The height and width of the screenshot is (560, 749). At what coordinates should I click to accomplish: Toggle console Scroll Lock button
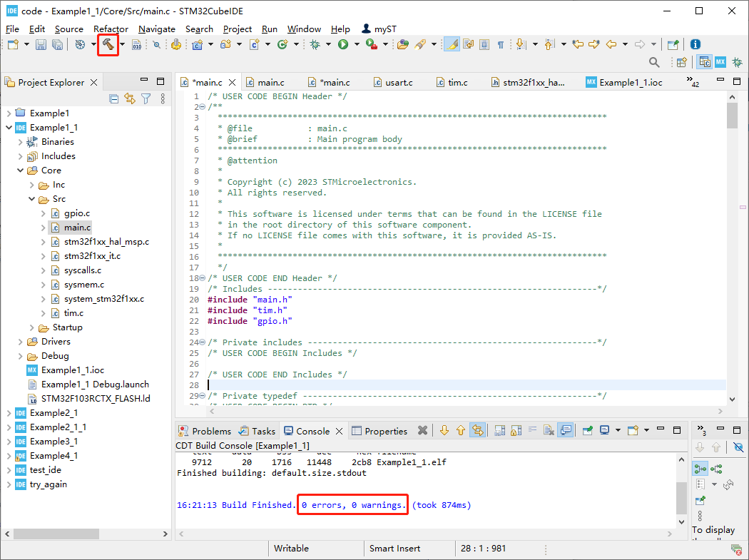point(516,430)
